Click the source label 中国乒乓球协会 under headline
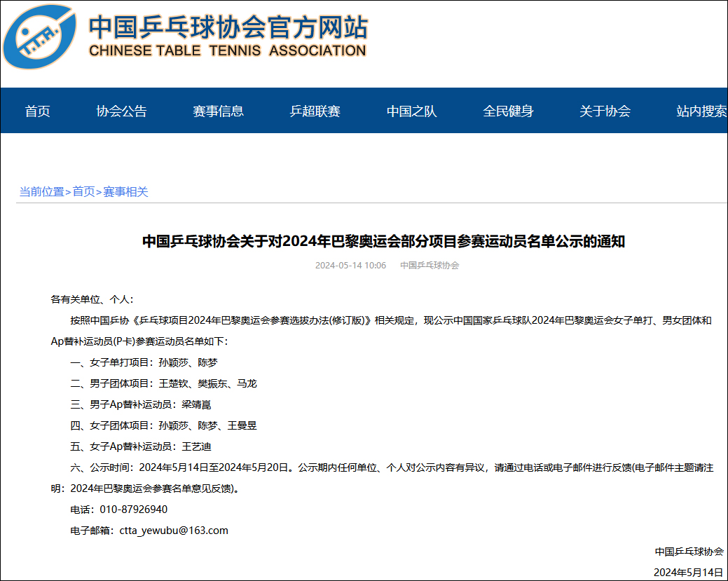The image size is (728, 581). [x=430, y=265]
